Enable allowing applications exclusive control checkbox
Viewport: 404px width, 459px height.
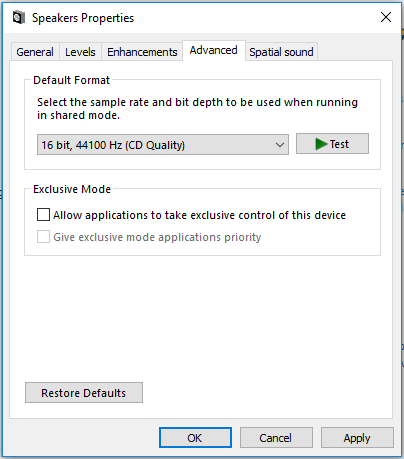[43, 215]
